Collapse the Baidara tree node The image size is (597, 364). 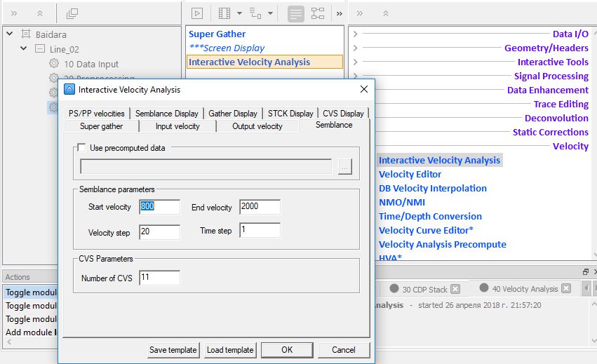click(x=10, y=34)
